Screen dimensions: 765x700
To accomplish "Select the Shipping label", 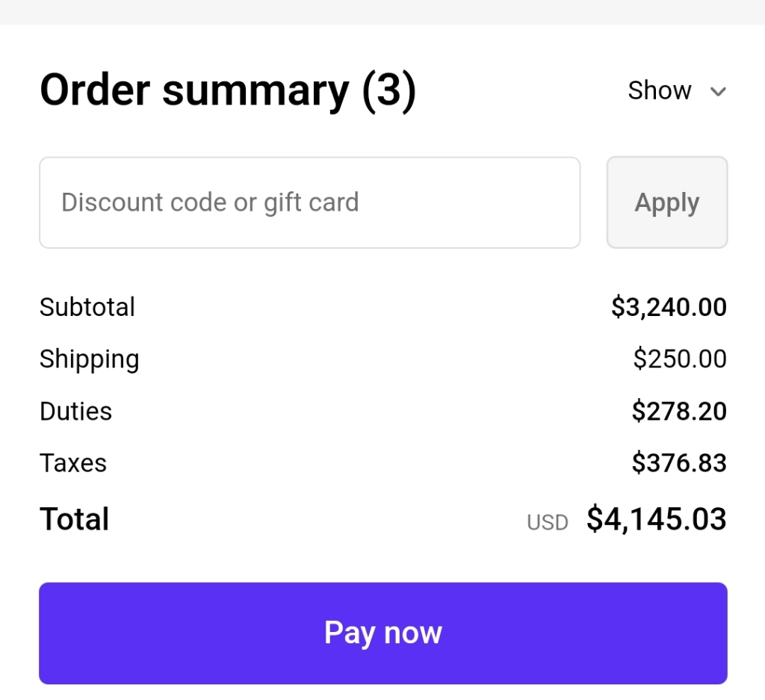I will click(x=89, y=359).
